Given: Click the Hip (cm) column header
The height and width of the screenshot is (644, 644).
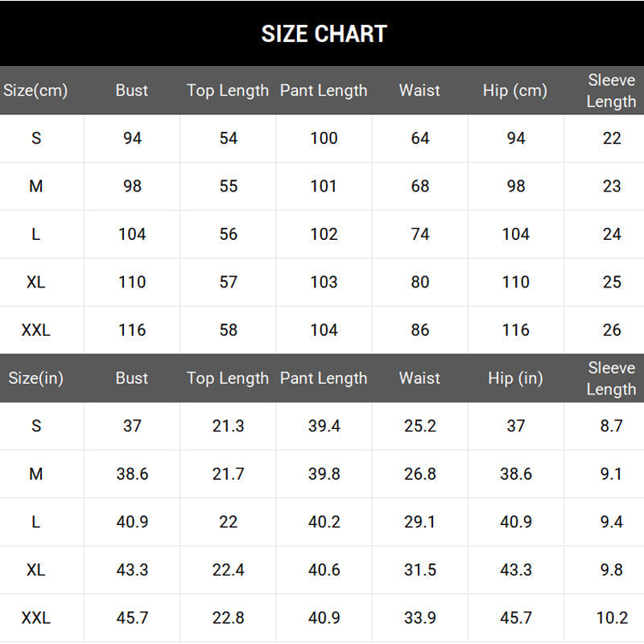Looking at the screenshot, I should click(x=515, y=91).
